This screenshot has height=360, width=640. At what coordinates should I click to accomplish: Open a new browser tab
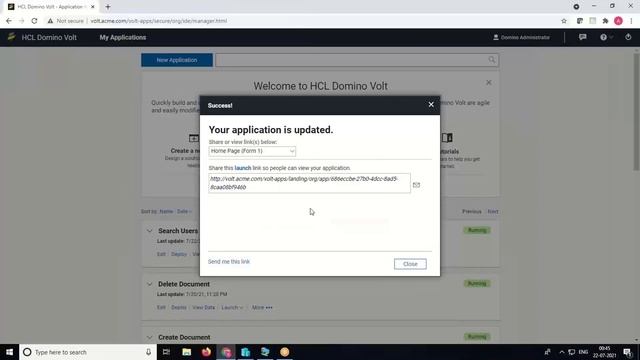[x=108, y=7]
